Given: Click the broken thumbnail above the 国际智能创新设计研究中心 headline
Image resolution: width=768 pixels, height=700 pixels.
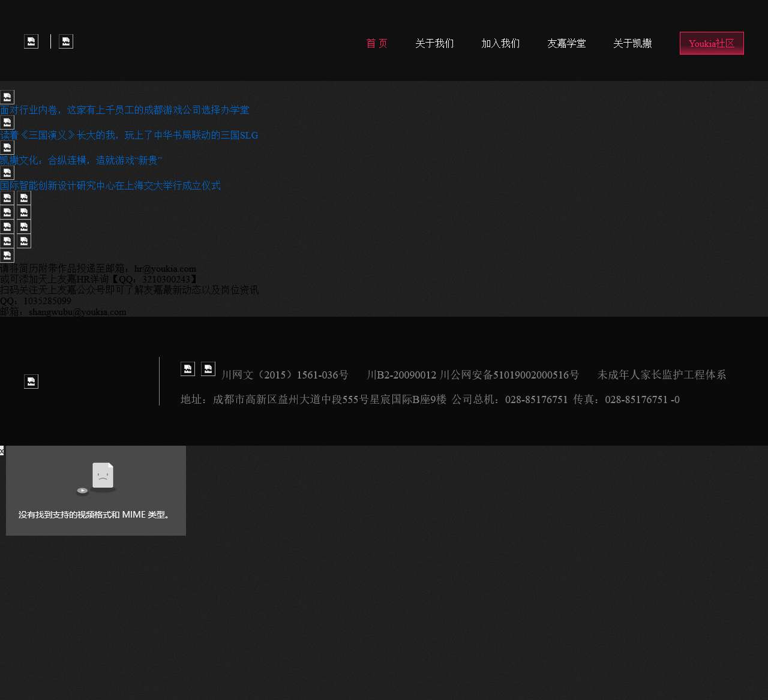Looking at the screenshot, I should [x=7, y=173].
